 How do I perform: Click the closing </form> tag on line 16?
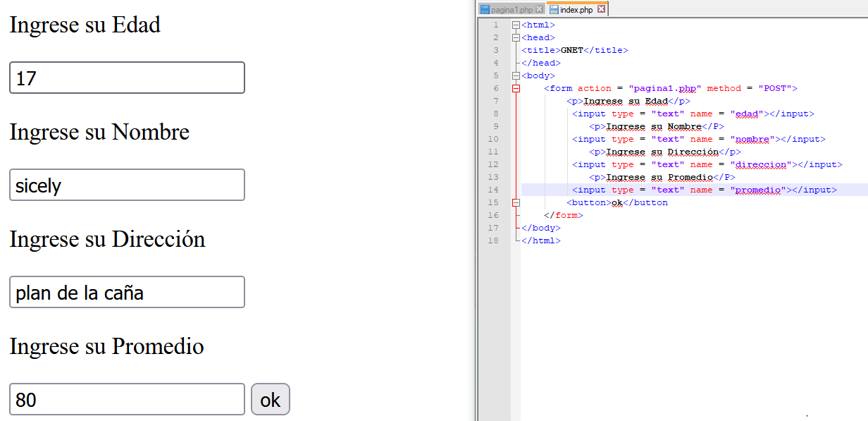click(x=564, y=215)
